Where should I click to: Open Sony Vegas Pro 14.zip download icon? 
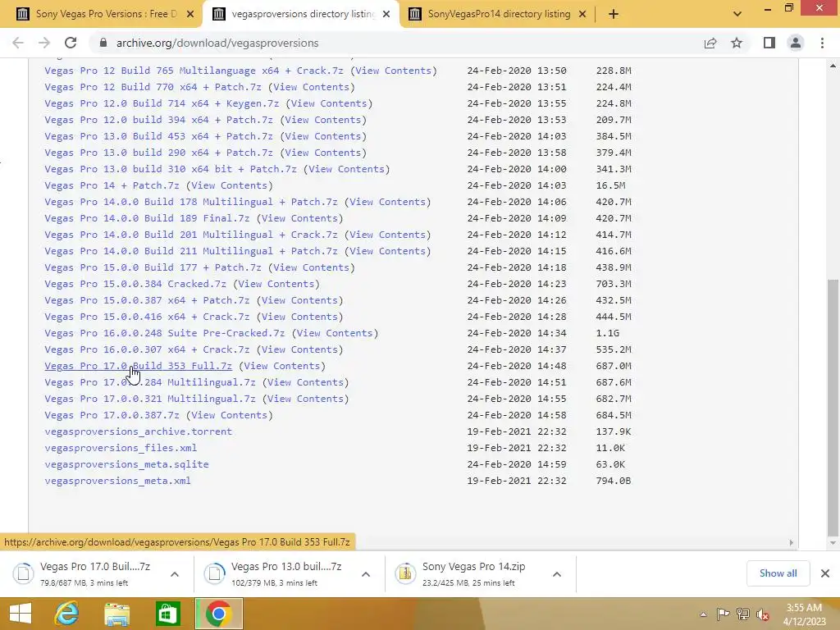(x=405, y=573)
